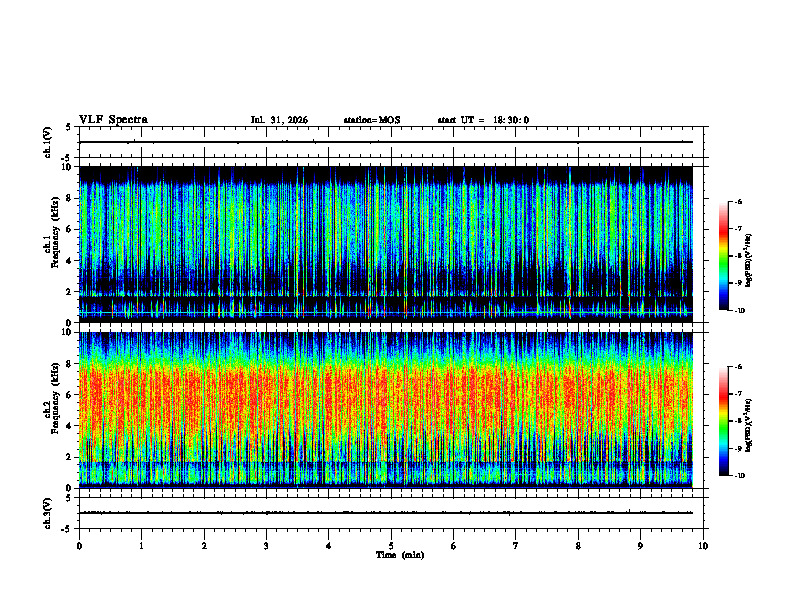Image resolution: width=792 pixels, height=612 pixels.
Task: Click the "-10" label on ch.2 color scale
Action: pyautogui.click(x=739, y=476)
